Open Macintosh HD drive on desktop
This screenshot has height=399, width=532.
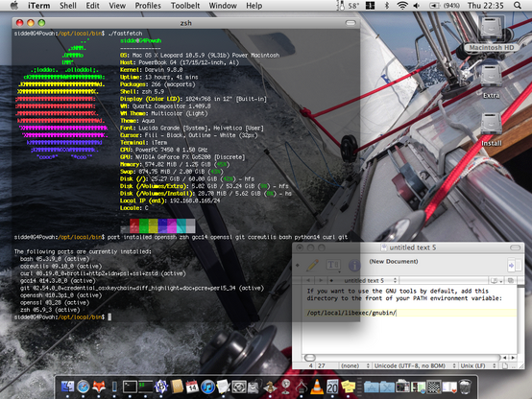pyautogui.click(x=491, y=34)
